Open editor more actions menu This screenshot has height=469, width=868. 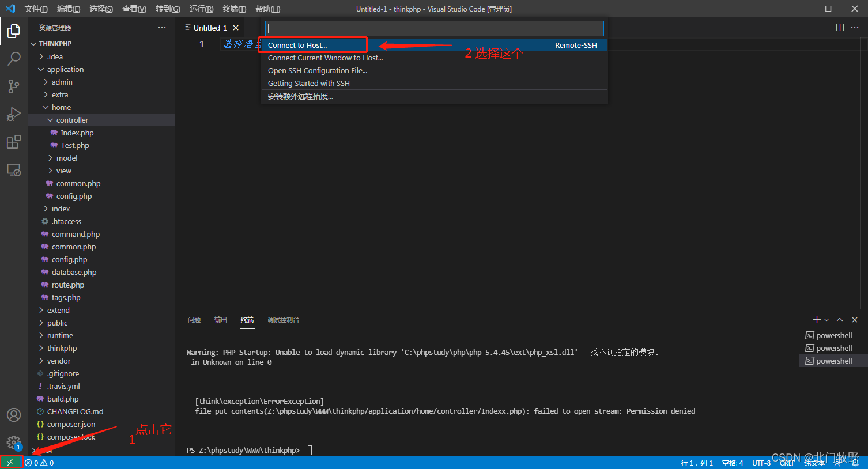(855, 28)
